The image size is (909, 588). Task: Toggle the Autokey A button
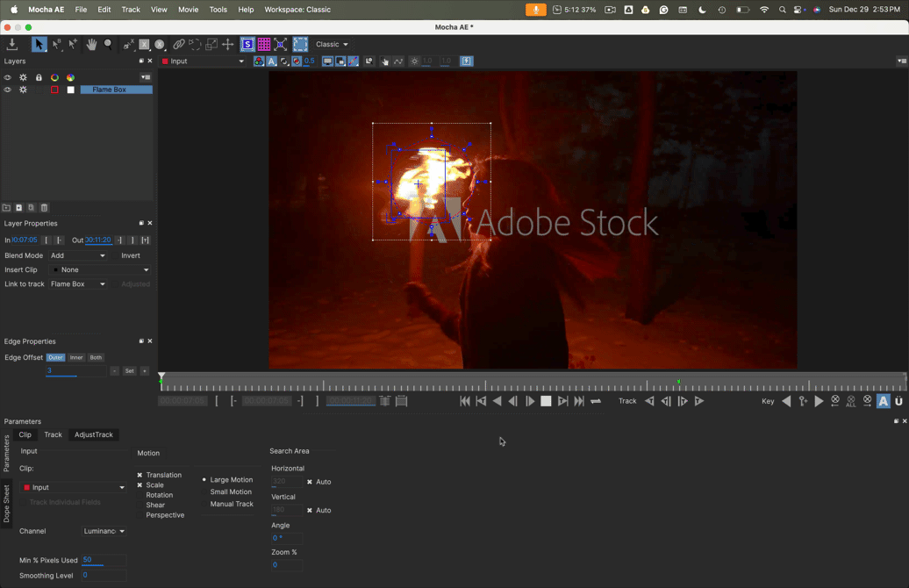[883, 401]
